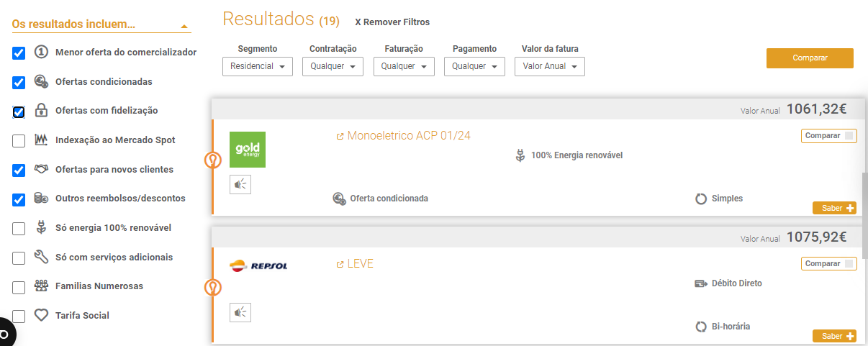Open the Segmento Residencial dropdown
Screen dimensions: 868x346
[x=258, y=66]
